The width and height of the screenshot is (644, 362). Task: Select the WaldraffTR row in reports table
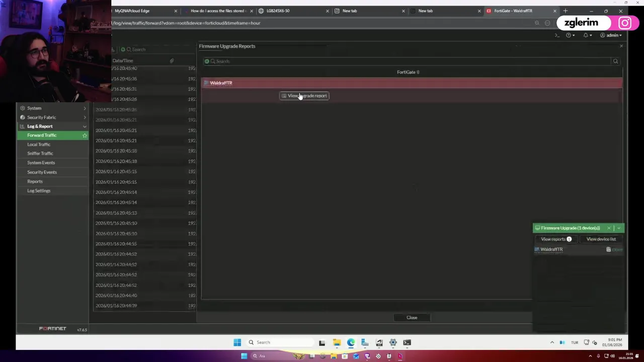coord(412,83)
